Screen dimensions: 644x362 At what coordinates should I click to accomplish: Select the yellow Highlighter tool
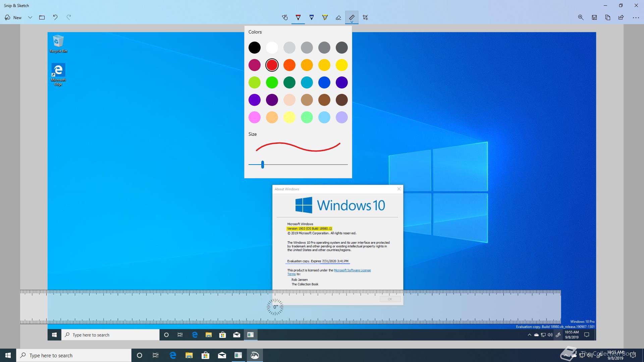pos(325,17)
